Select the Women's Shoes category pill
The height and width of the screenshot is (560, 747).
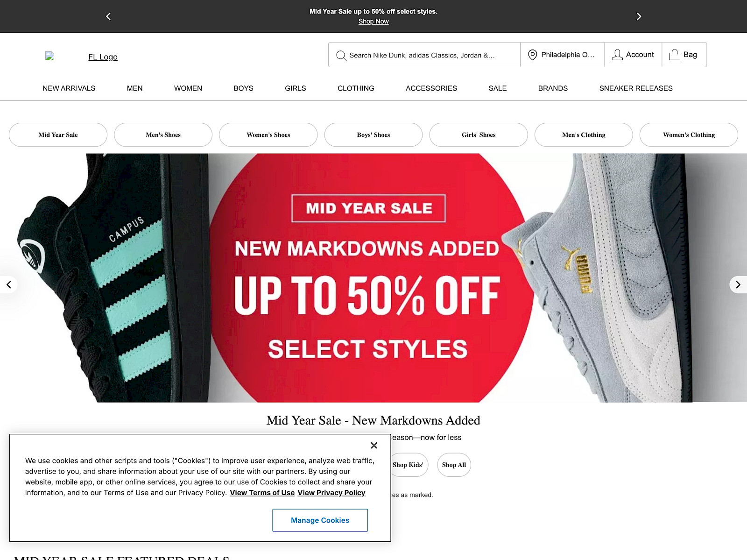268,135
